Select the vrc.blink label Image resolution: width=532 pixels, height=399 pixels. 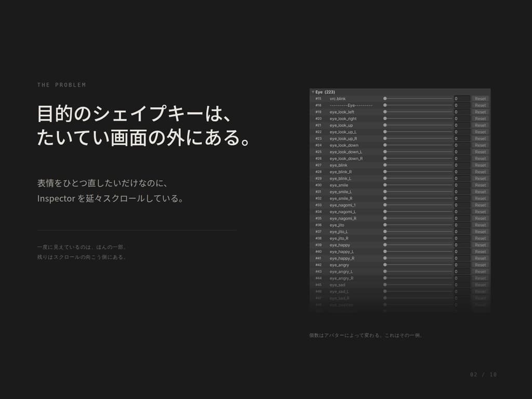[338, 99]
